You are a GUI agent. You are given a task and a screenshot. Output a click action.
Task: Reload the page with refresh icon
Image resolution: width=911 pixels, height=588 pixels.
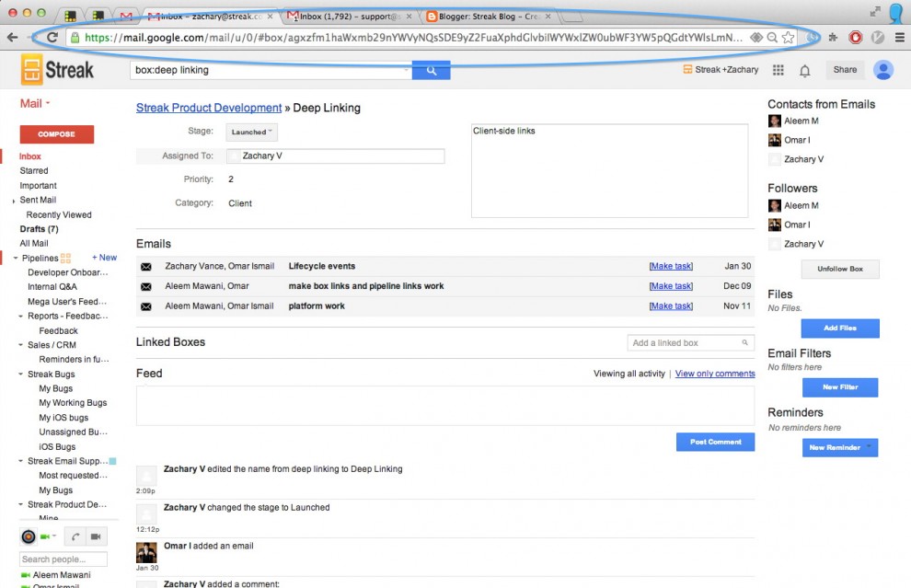52,38
